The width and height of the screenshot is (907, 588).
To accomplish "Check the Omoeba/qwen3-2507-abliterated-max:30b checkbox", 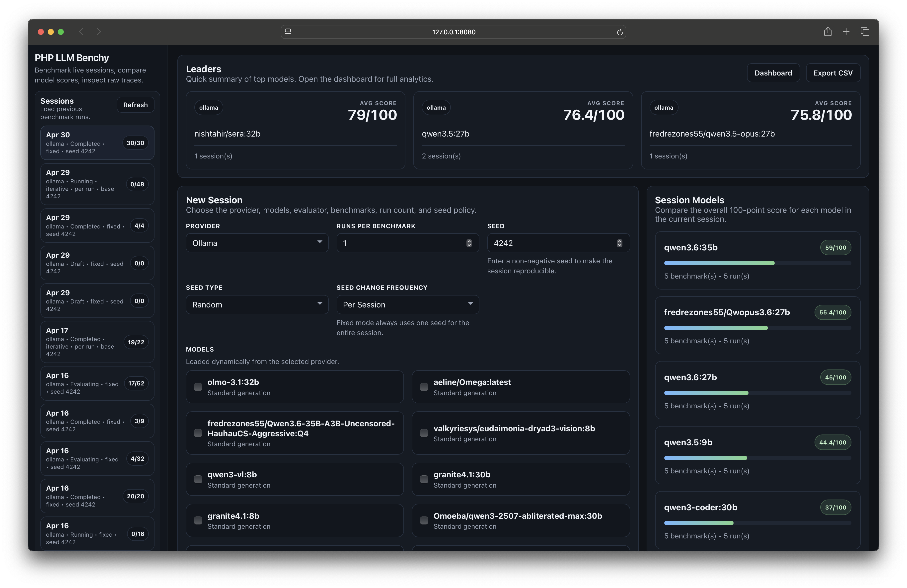I will [x=424, y=520].
